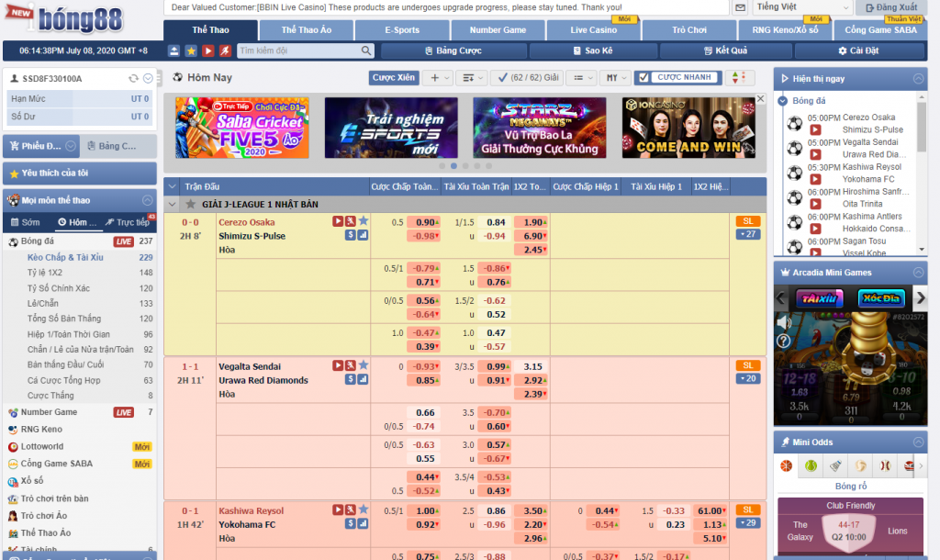Click the Cược Xiên button
The height and width of the screenshot is (560, 940).
coord(394,78)
